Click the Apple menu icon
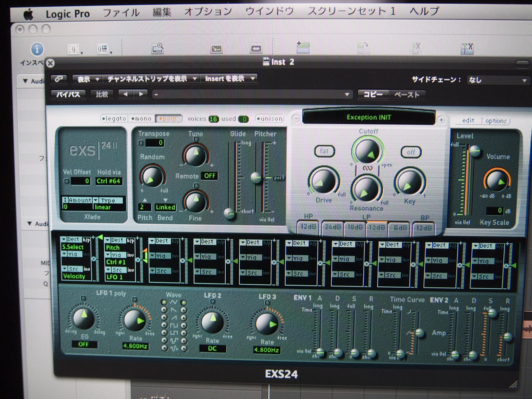Viewport: 532px width, 399px height. (28, 14)
